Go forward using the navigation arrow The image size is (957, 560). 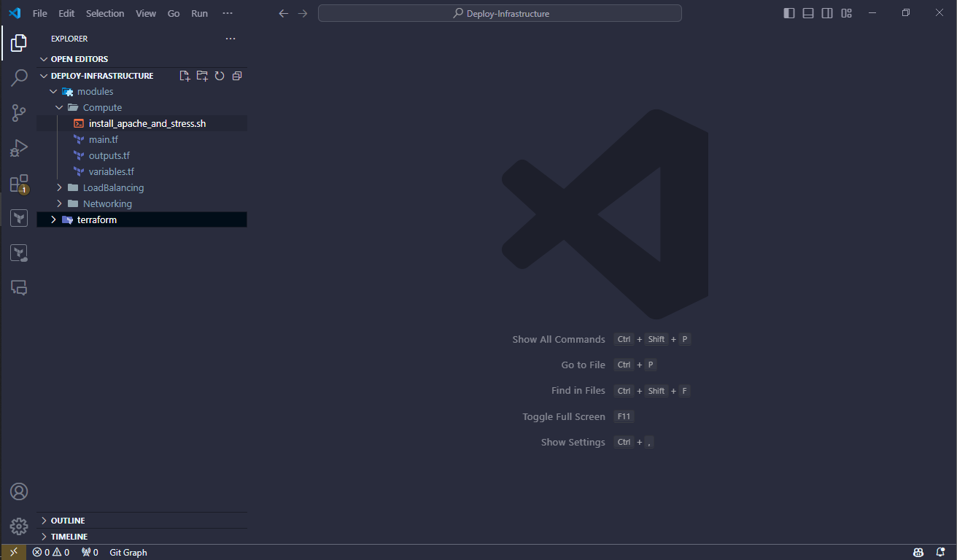coord(303,13)
